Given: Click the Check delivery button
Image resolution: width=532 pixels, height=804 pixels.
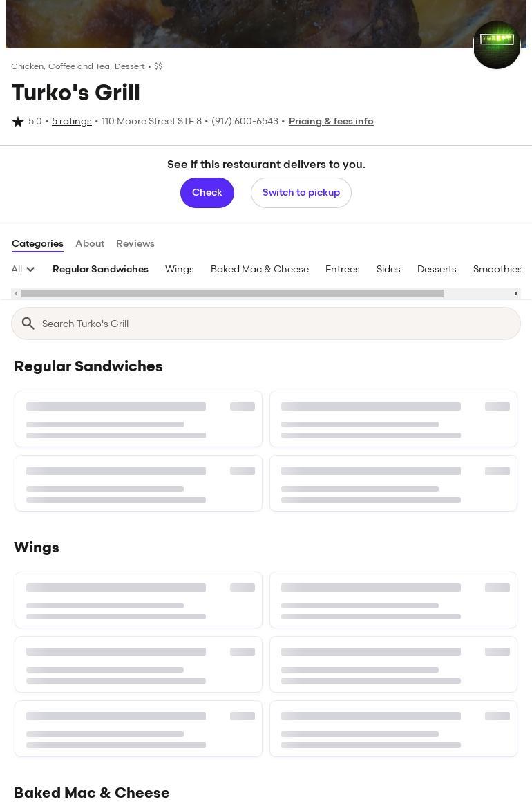Looking at the screenshot, I should click(x=207, y=193).
